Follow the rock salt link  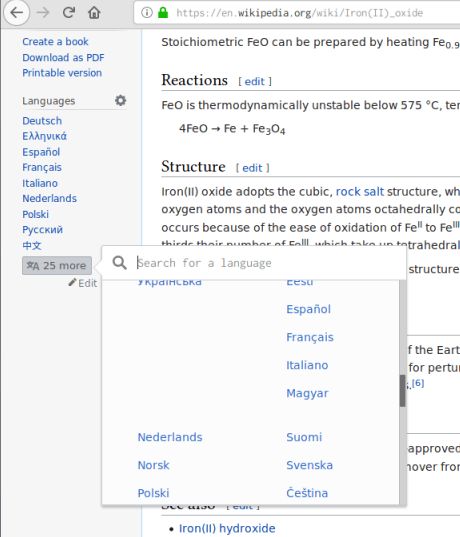tap(360, 192)
